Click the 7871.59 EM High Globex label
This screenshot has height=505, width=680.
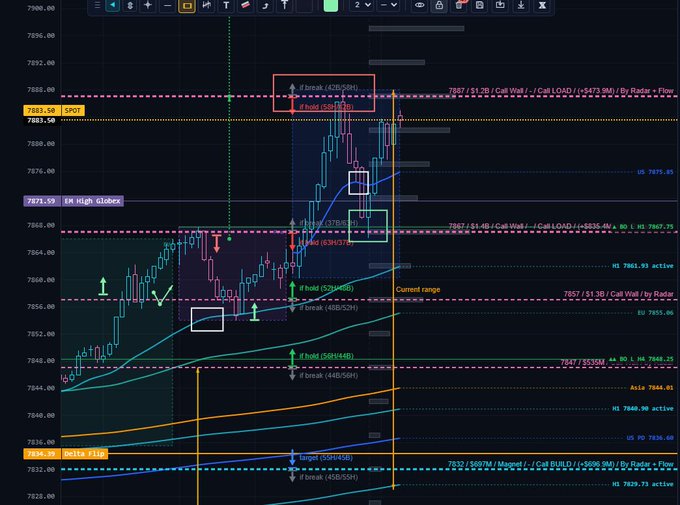click(x=73, y=201)
